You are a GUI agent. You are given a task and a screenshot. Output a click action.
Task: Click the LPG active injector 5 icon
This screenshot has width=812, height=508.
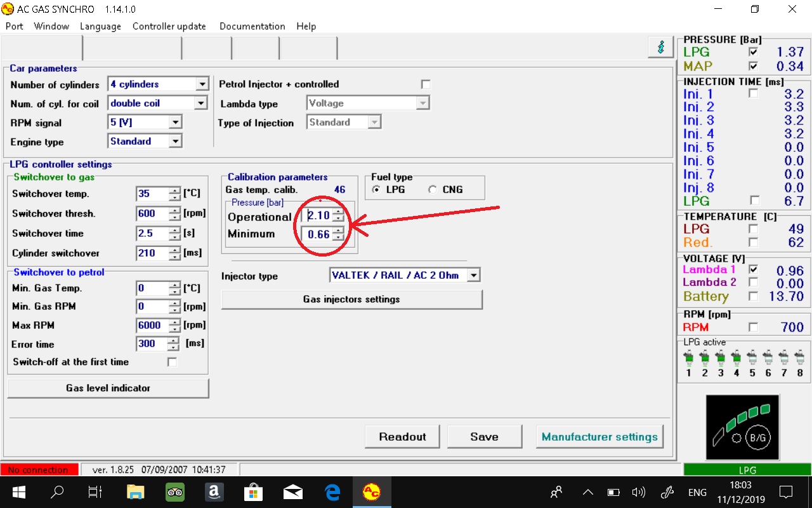pyautogui.click(x=752, y=359)
